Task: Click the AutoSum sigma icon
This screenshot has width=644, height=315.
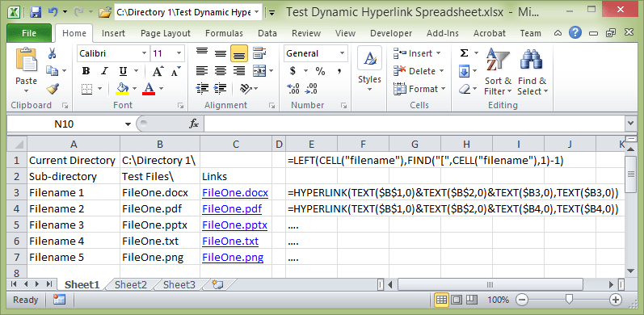Action: click(464, 53)
